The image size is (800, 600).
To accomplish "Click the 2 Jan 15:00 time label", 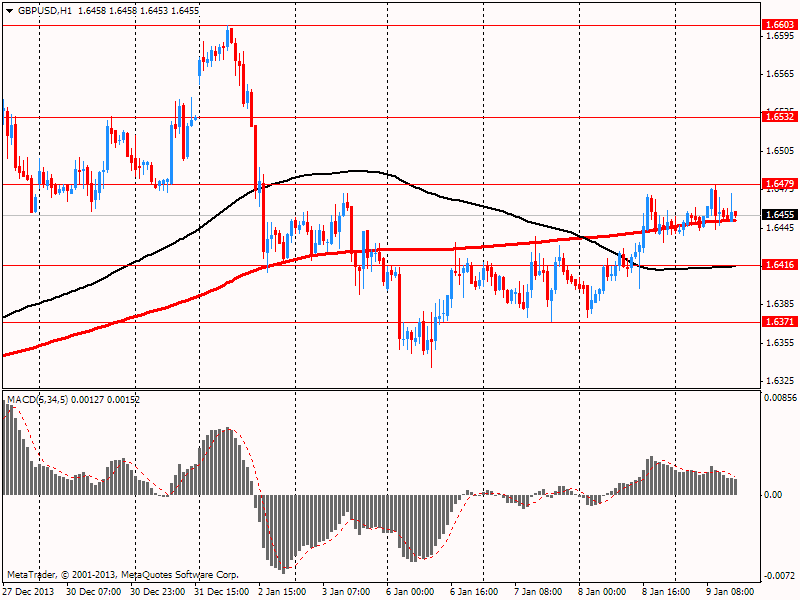I will click(x=282, y=592).
